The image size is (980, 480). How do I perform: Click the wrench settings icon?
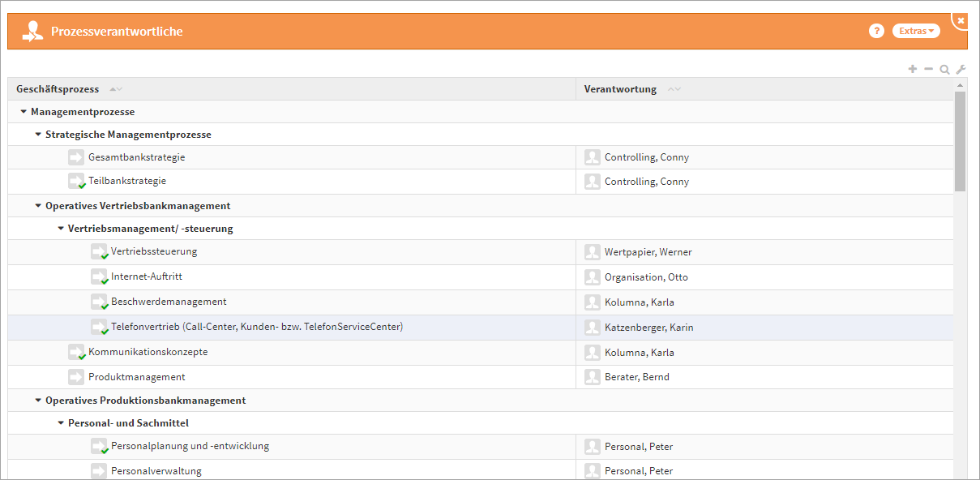point(961,70)
